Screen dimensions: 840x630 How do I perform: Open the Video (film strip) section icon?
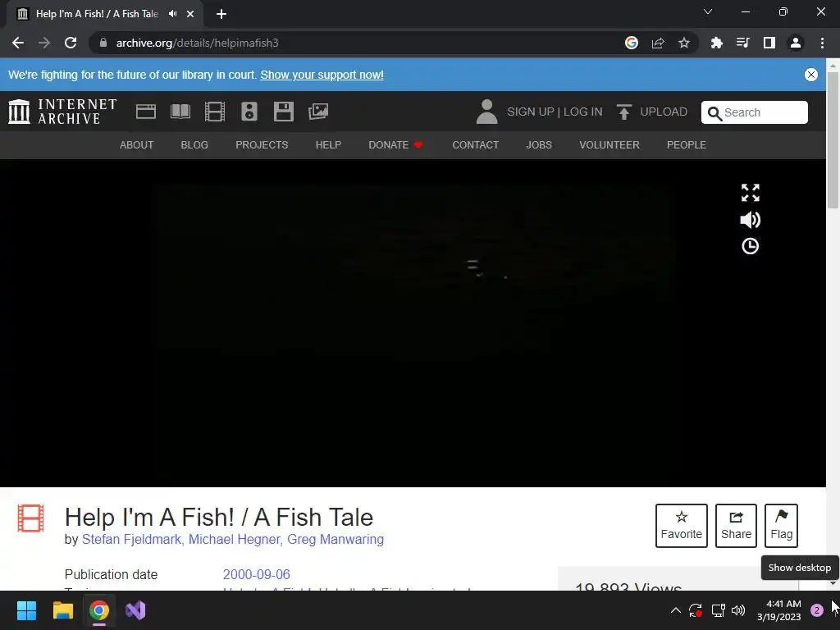click(x=215, y=112)
